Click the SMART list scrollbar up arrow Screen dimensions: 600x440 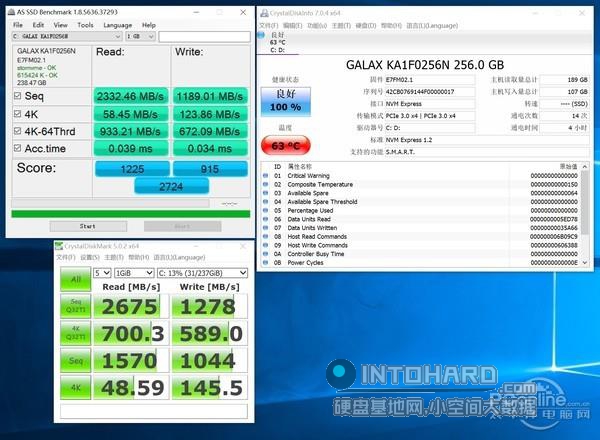tap(585, 166)
